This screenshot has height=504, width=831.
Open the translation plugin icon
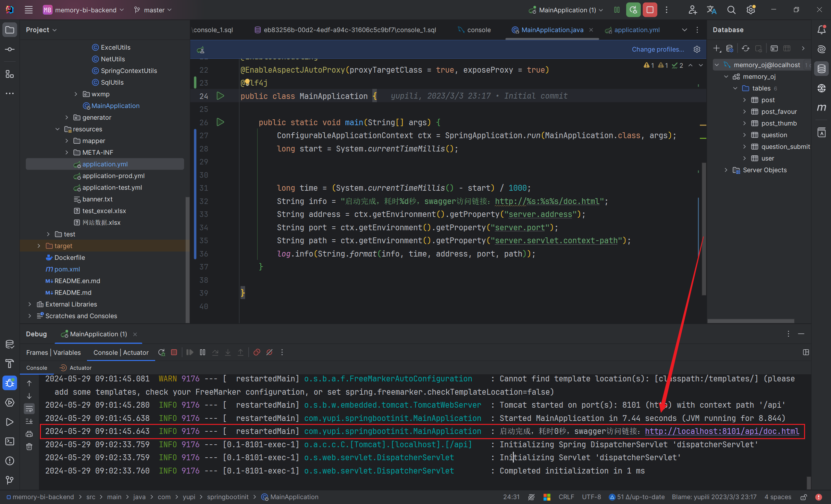(711, 10)
